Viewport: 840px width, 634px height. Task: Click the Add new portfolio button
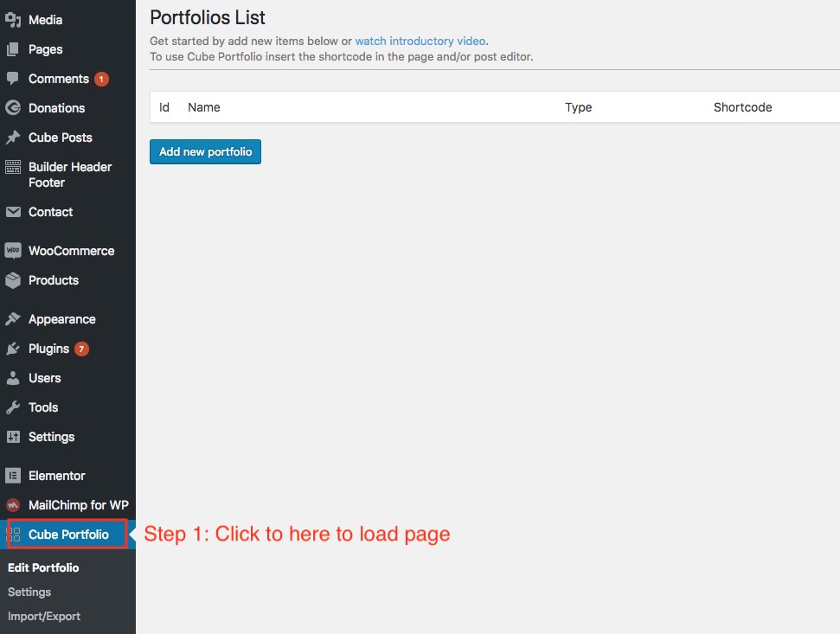tap(205, 151)
